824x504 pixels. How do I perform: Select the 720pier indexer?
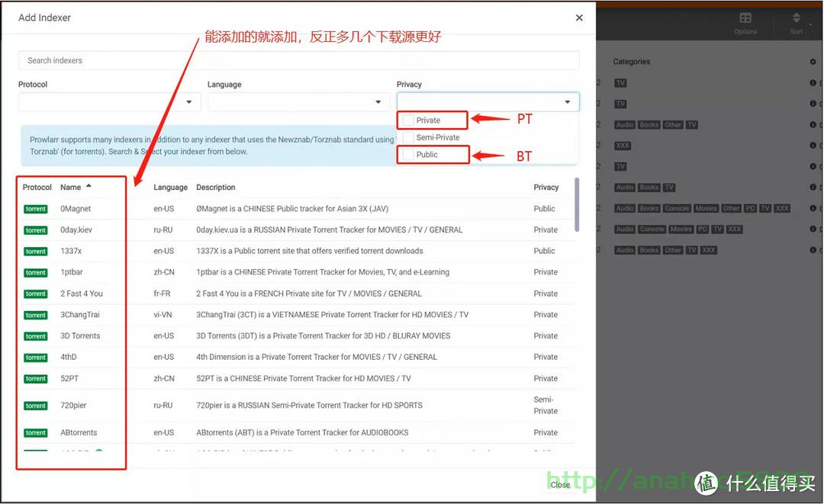[73, 406]
